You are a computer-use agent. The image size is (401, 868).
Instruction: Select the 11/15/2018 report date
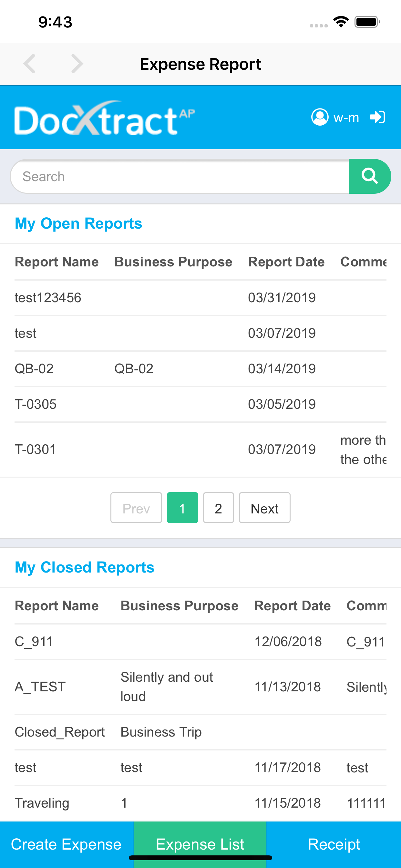(x=287, y=803)
